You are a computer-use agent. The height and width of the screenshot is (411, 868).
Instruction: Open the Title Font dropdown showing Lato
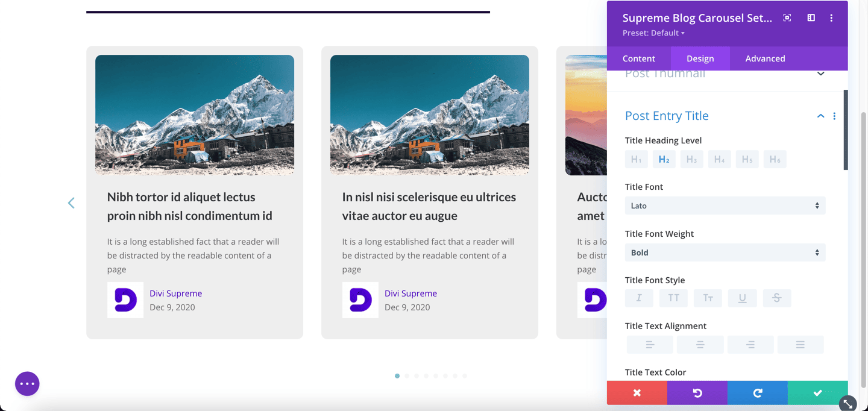coord(725,205)
